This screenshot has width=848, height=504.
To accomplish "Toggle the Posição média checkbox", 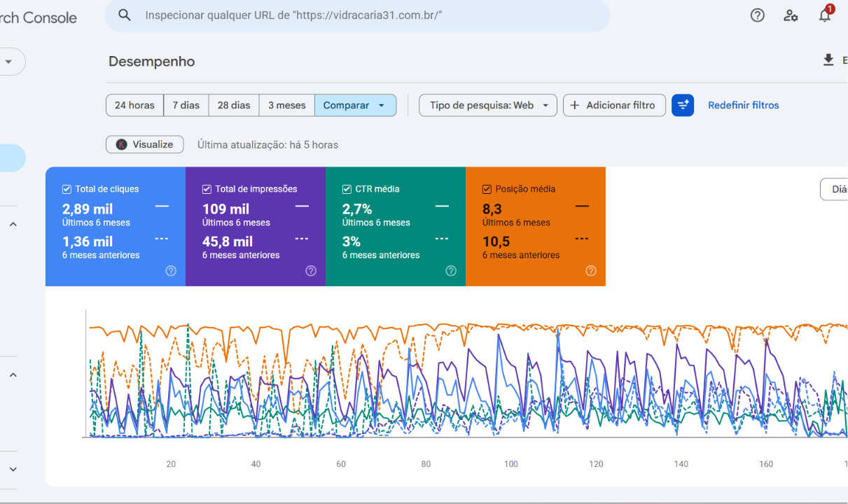I will pos(487,189).
